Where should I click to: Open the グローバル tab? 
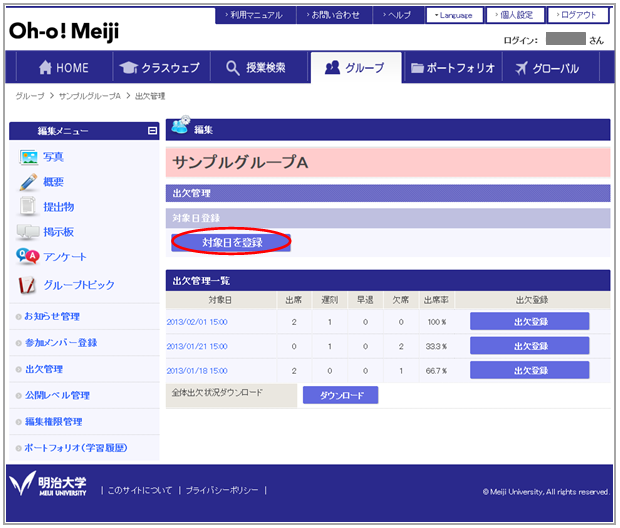[551, 68]
